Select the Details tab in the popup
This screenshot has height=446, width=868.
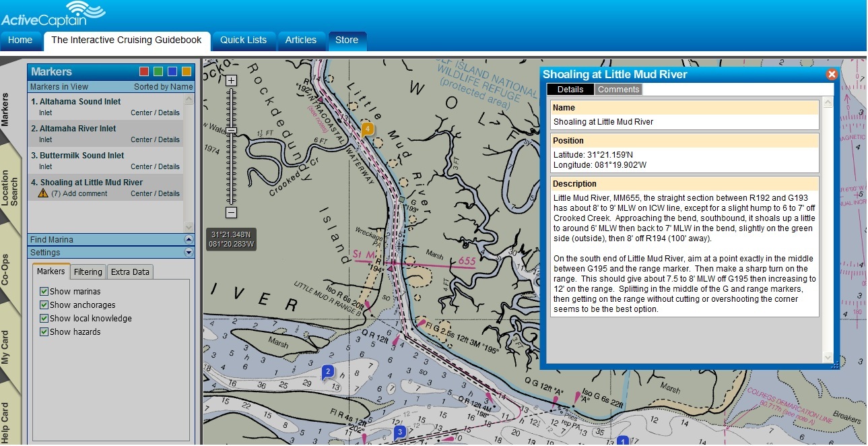(x=570, y=90)
